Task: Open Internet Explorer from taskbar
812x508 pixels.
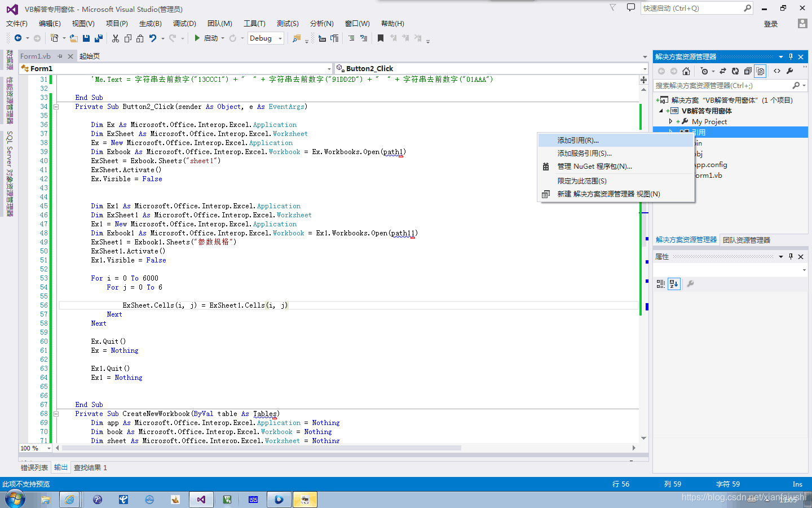Action: tap(69, 500)
